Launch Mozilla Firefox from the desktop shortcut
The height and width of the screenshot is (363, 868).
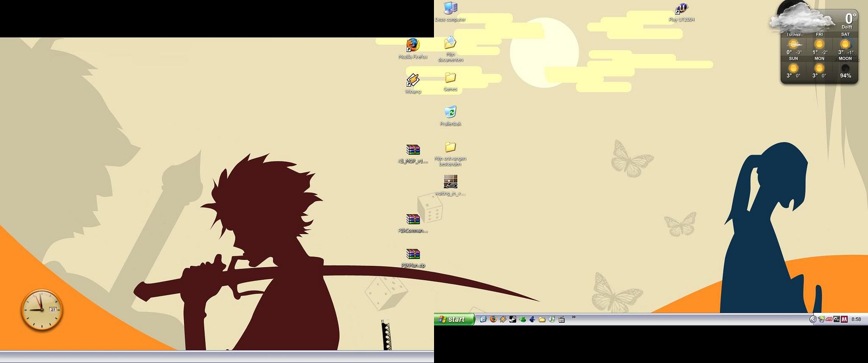coord(413,49)
